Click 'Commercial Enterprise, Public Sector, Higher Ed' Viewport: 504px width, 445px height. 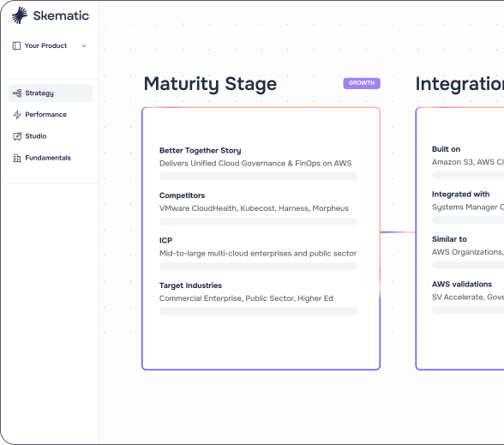click(x=246, y=298)
